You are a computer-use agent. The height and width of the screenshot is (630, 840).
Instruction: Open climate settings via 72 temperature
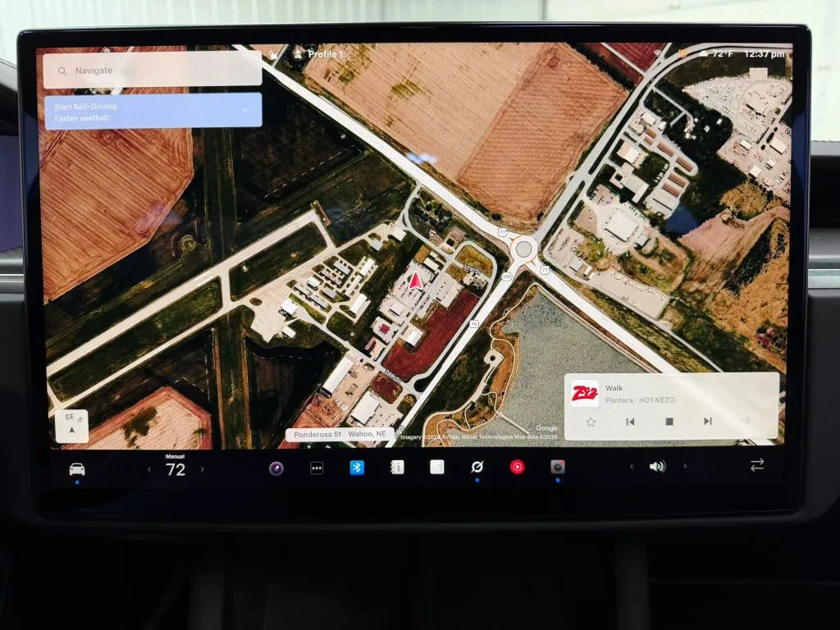click(x=176, y=470)
